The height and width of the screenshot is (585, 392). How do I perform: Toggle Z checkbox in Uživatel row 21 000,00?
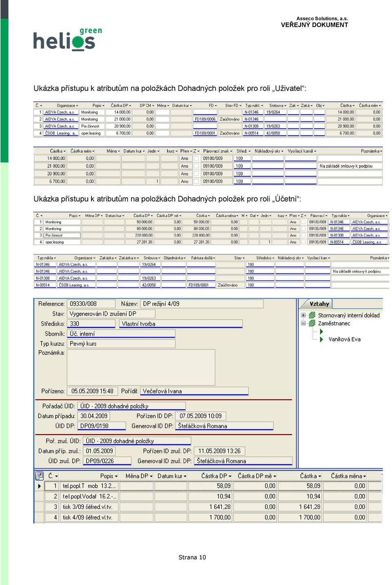(196, 166)
